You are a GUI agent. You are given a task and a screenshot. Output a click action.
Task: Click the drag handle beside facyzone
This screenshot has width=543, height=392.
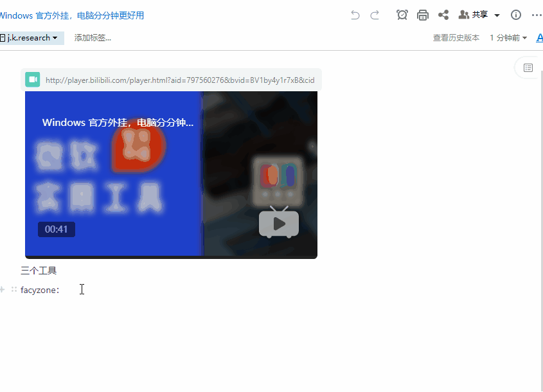14,289
